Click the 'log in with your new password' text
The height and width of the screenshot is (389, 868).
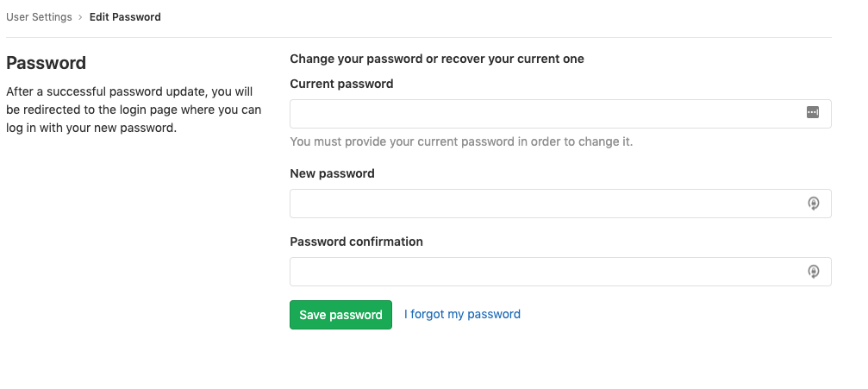tap(91, 129)
